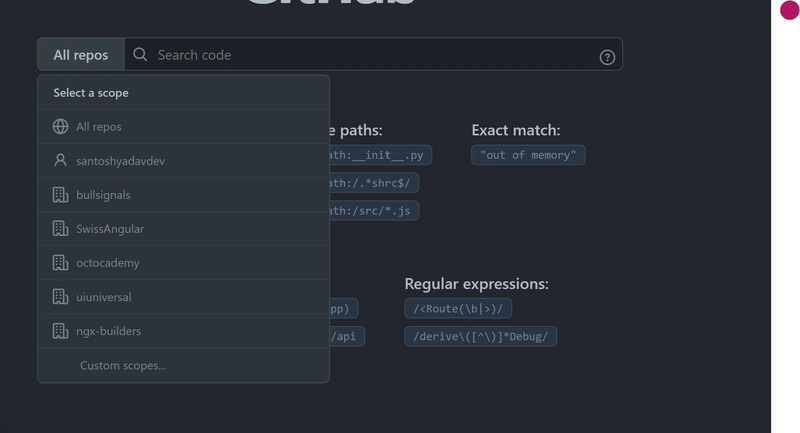This screenshot has width=800, height=433.
Task: Click the organization icon next to octocademy
Action: (x=60, y=263)
